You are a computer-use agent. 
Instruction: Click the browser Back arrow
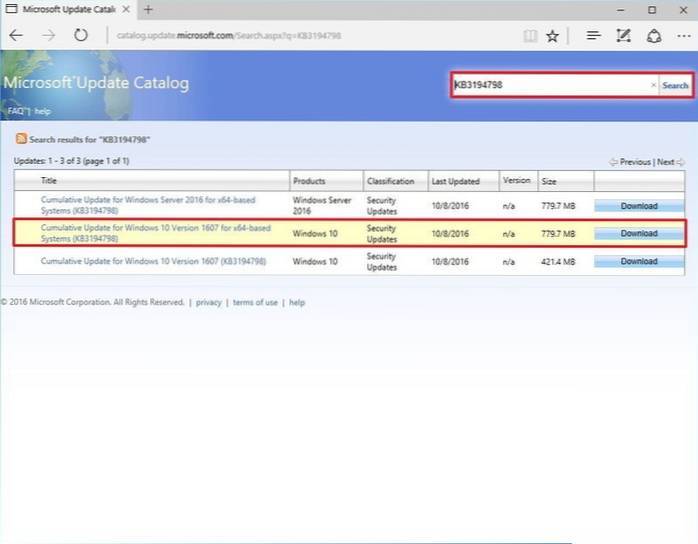(16, 35)
